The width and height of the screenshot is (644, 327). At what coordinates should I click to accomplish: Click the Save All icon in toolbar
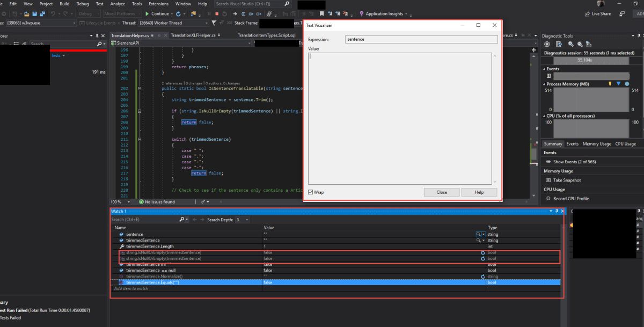[41, 14]
